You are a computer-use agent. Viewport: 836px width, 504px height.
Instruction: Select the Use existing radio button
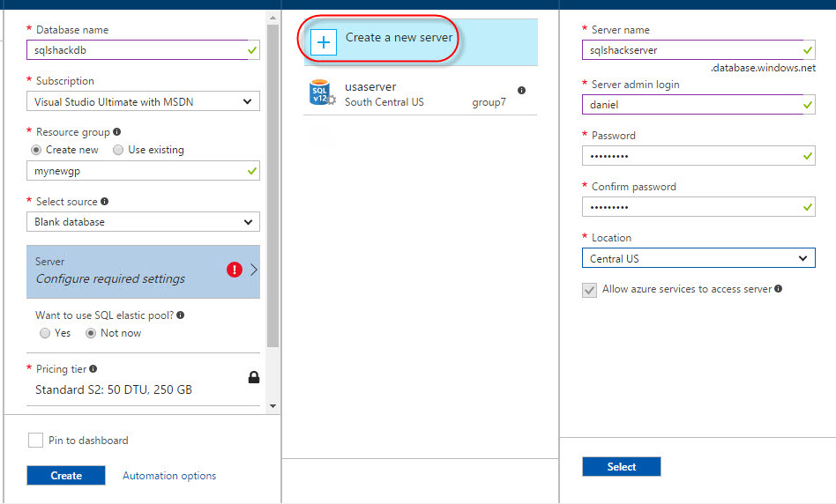click(x=118, y=150)
